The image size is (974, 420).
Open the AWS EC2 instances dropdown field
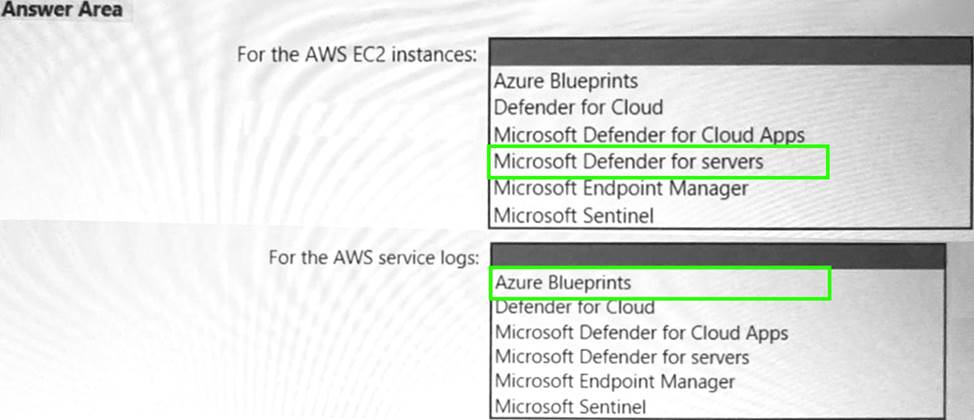click(x=717, y=53)
